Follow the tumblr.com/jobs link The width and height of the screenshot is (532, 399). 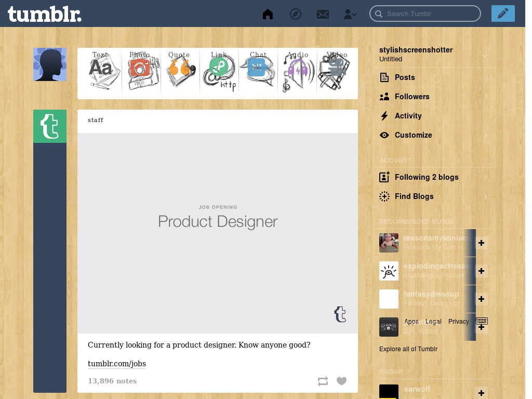117,364
